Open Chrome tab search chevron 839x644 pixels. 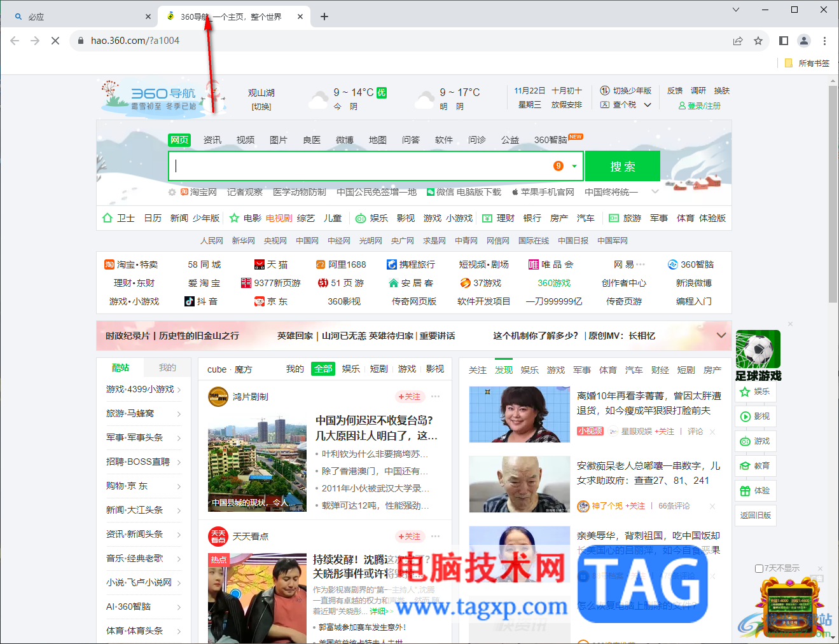point(736,10)
